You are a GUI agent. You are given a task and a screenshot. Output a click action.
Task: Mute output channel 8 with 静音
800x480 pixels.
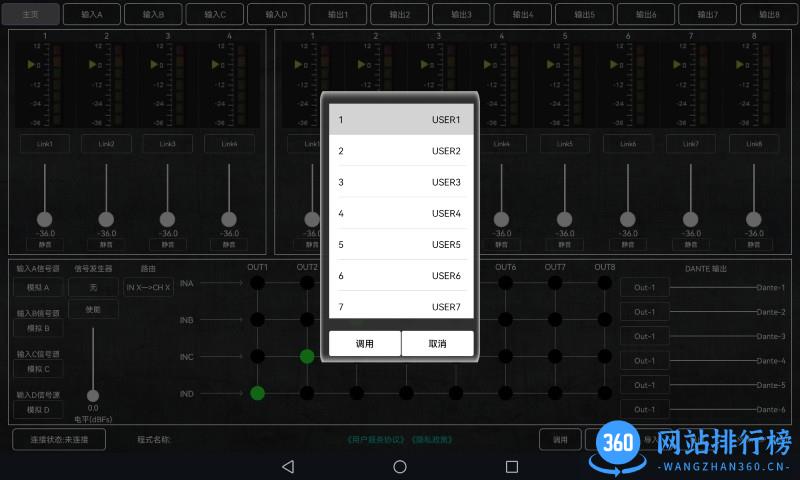tap(754, 245)
